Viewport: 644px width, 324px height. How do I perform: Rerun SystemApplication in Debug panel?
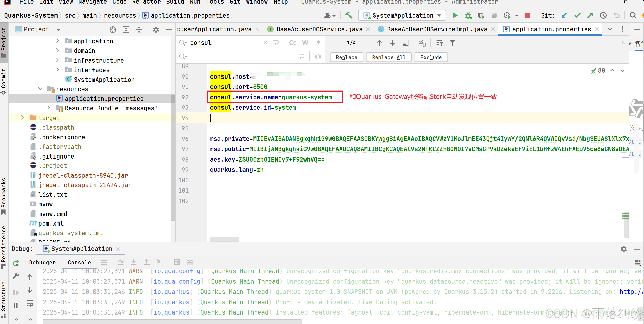pyautogui.click(x=16, y=263)
